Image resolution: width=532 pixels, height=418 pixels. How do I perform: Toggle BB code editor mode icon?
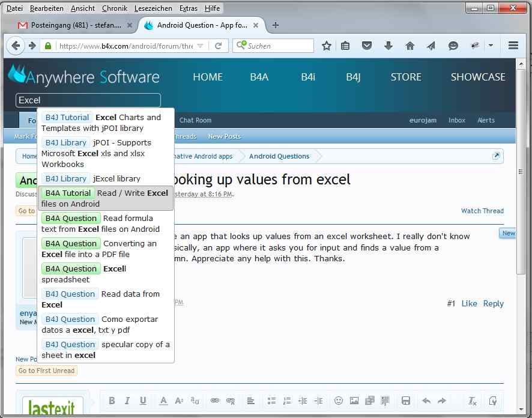coord(493,401)
